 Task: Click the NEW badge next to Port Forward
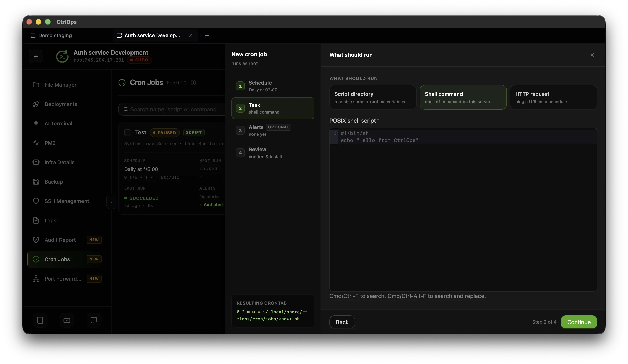point(94,279)
